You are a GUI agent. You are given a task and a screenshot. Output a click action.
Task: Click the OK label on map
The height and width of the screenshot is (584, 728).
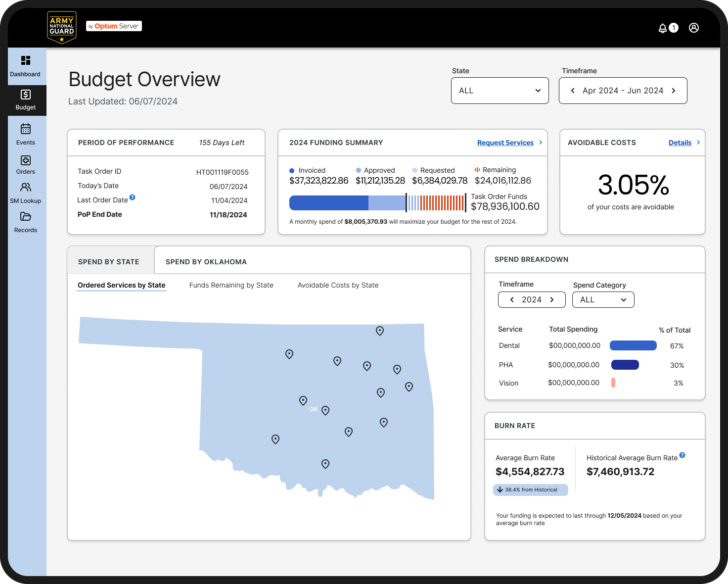pos(314,409)
